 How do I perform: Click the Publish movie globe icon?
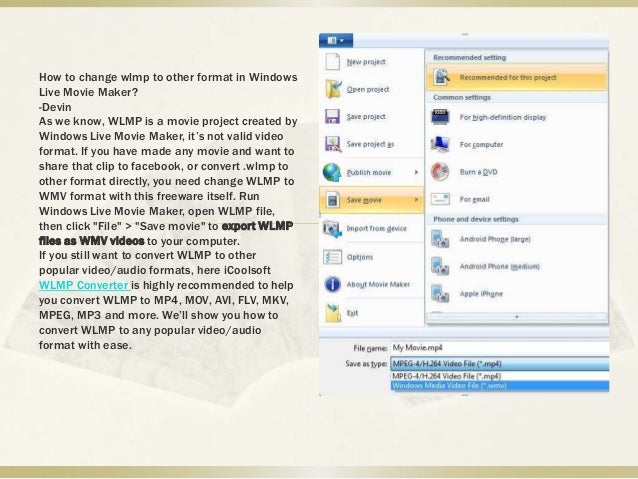click(332, 172)
